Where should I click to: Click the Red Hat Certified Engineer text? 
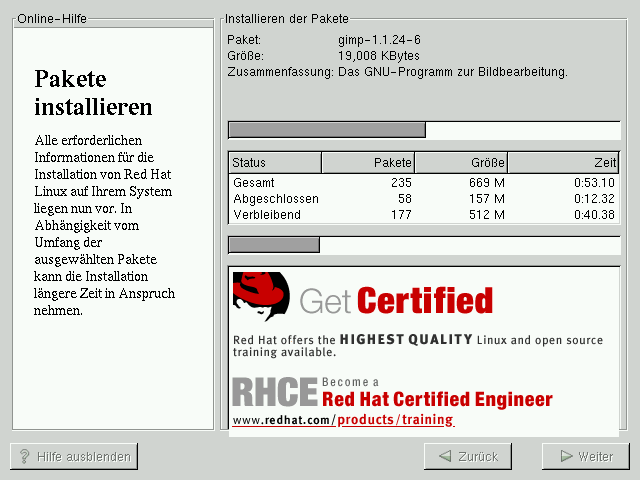437,400
